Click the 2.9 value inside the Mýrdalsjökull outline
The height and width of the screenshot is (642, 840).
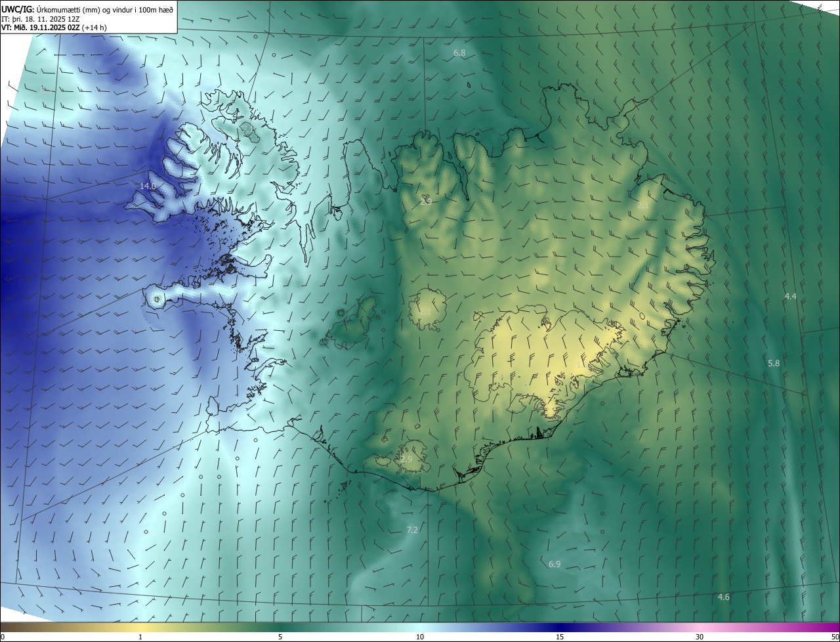tap(406, 460)
